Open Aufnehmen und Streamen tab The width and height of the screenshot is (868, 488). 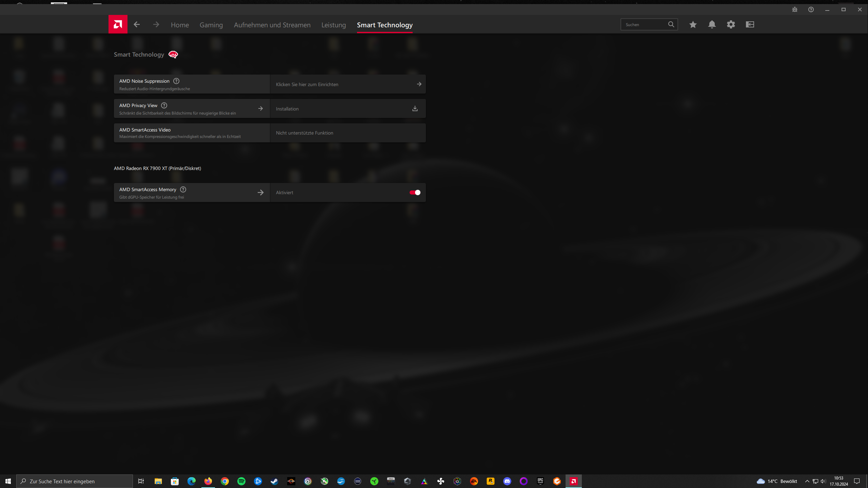tap(272, 25)
